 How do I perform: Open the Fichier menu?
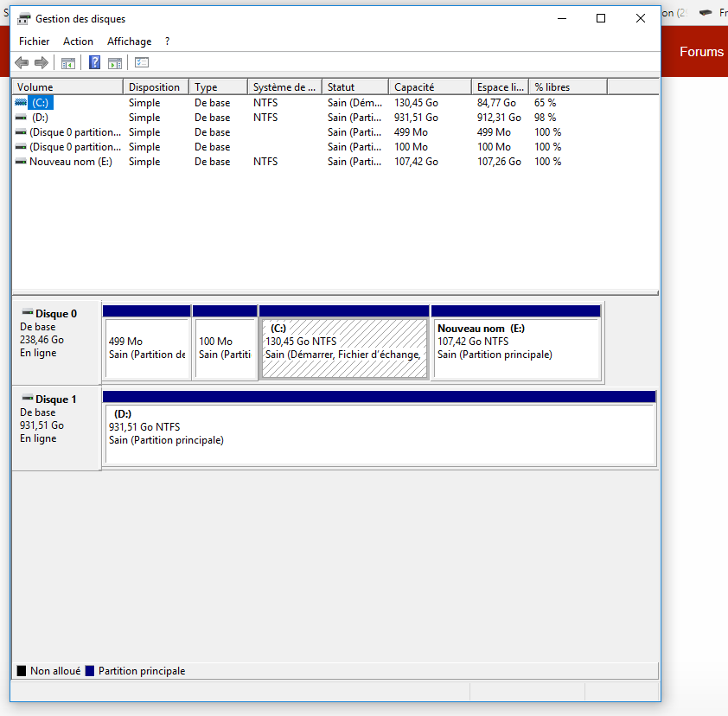click(34, 42)
